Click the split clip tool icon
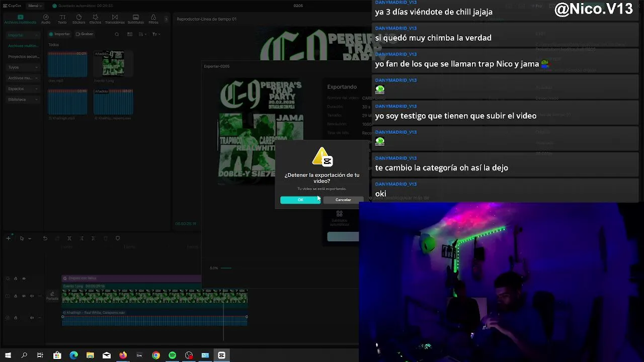644x362 pixels. click(69, 238)
